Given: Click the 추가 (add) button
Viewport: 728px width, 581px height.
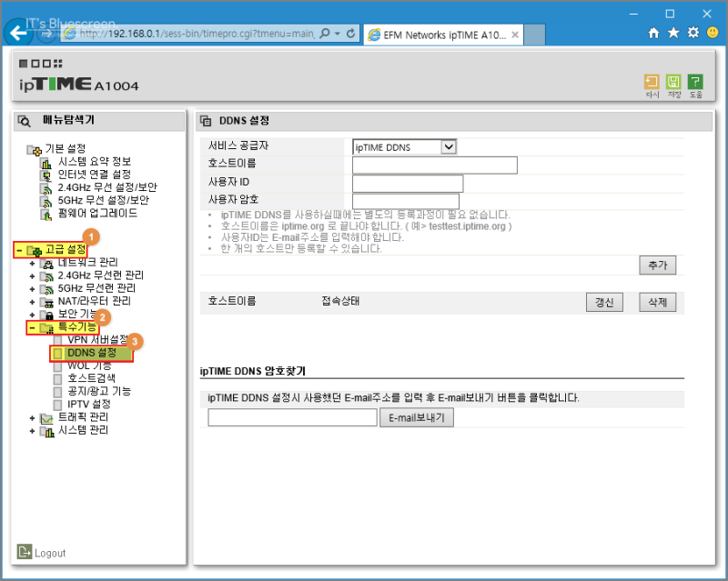Looking at the screenshot, I should pyautogui.click(x=657, y=265).
